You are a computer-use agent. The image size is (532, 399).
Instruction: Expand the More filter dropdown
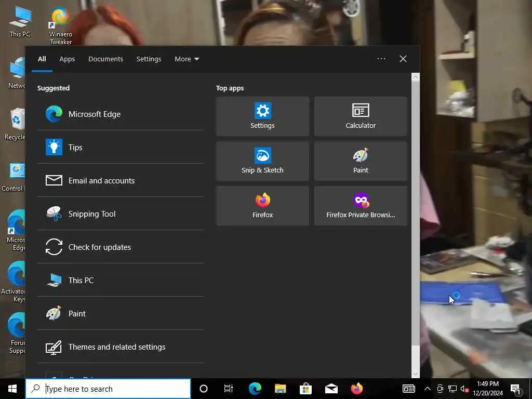point(187,59)
